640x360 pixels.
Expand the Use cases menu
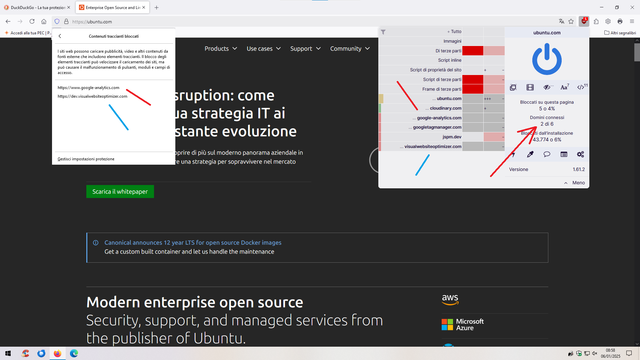click(263, 49)
